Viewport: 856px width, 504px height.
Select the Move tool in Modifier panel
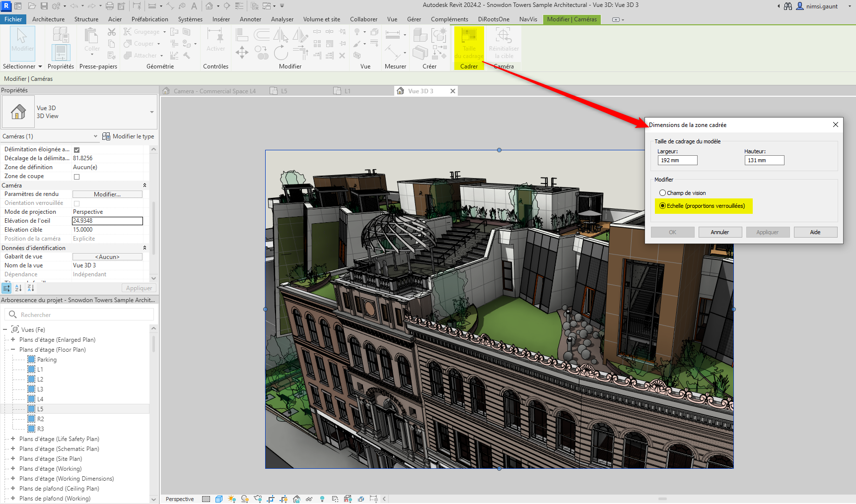242,52
